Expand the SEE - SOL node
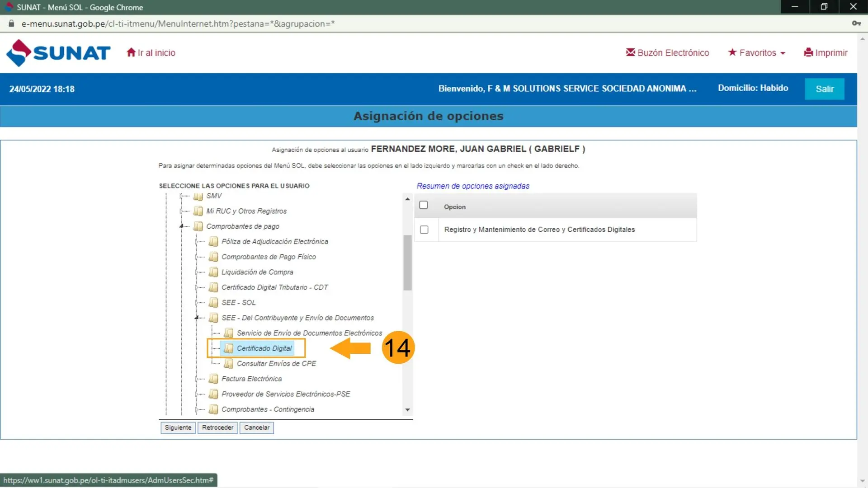 (197, 303)
